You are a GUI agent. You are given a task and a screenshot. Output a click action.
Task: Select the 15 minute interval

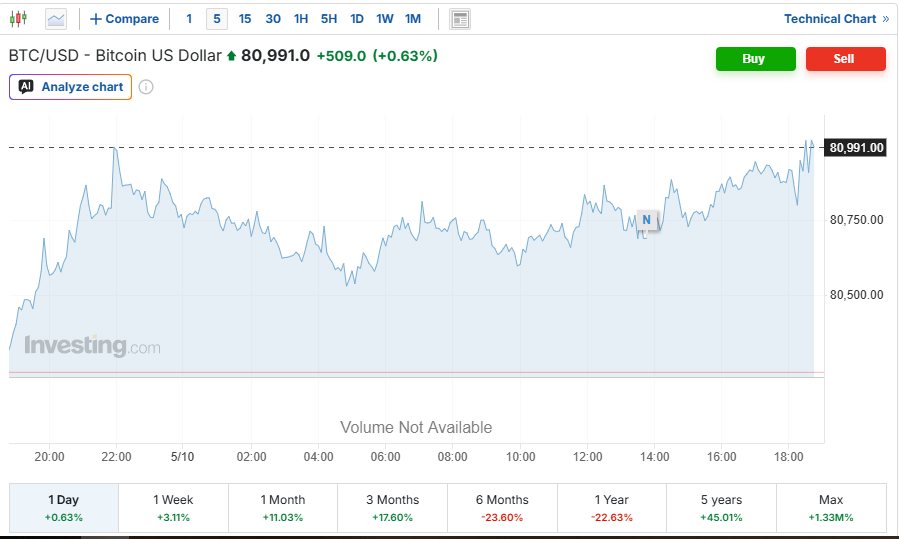[245, 19]
